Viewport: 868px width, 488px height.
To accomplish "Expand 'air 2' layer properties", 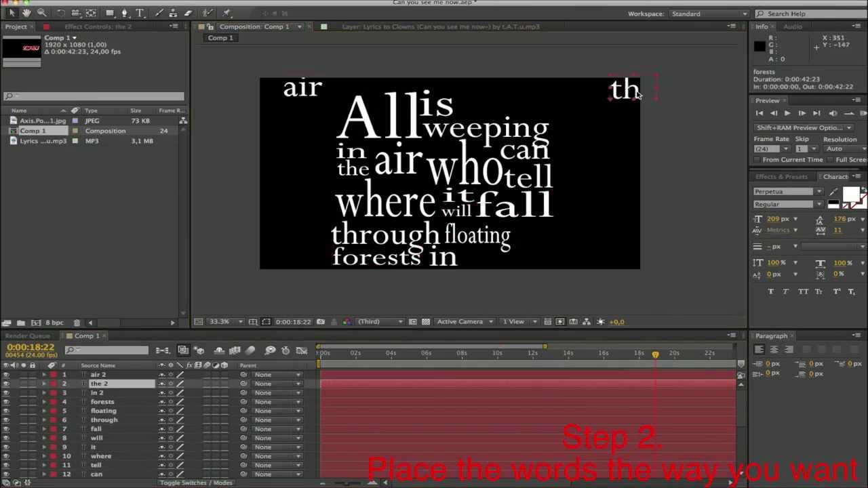I will (x=44, y=375).
